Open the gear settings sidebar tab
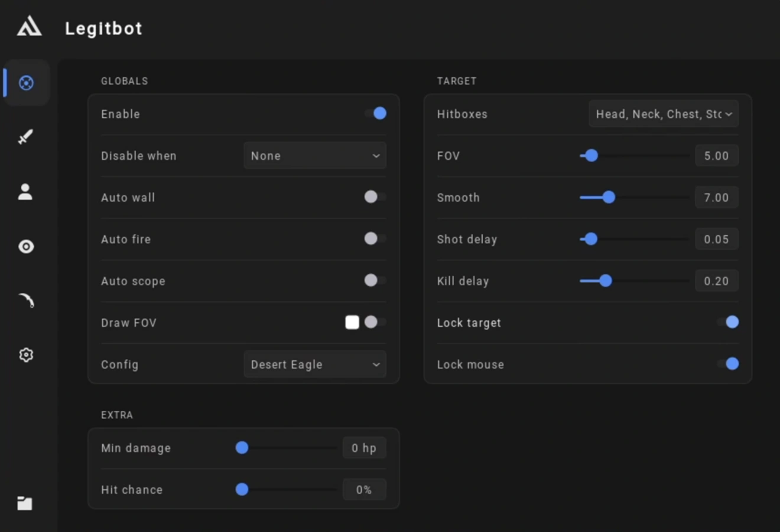 [26, 355]
